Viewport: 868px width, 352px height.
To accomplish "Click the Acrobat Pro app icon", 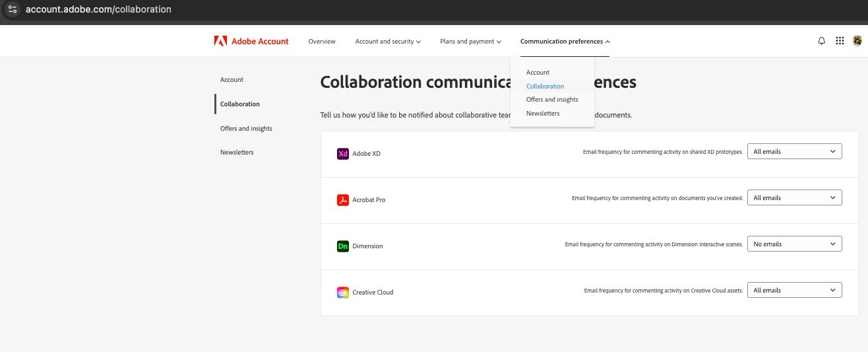I will point(342,200).
